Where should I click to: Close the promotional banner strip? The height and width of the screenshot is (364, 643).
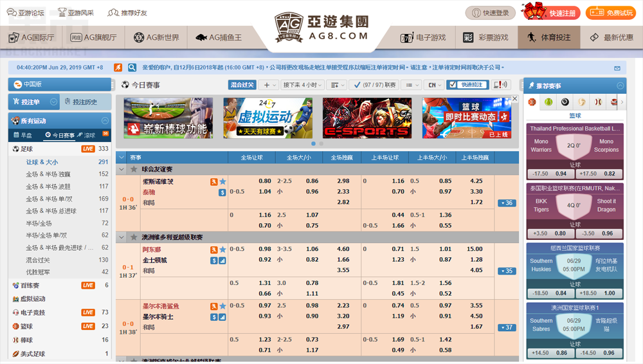pyautogui.click(x=514, y=99)
